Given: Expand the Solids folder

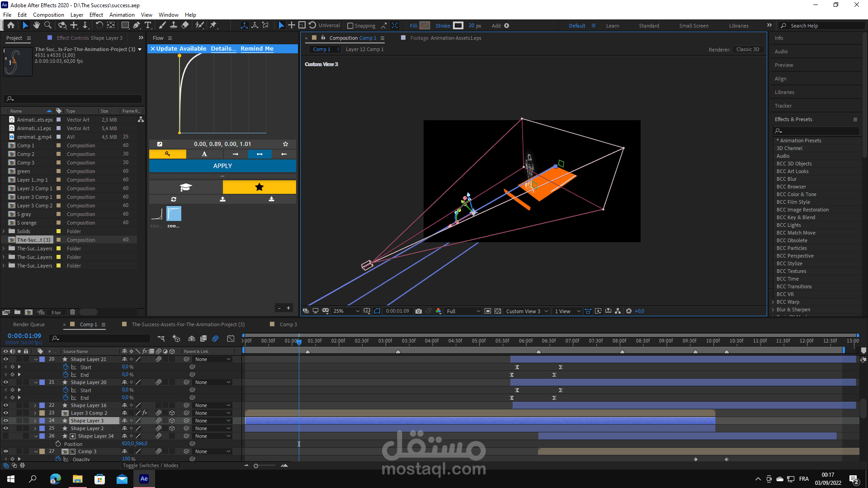Looking at the screenshot, I should tap(4, 231).
